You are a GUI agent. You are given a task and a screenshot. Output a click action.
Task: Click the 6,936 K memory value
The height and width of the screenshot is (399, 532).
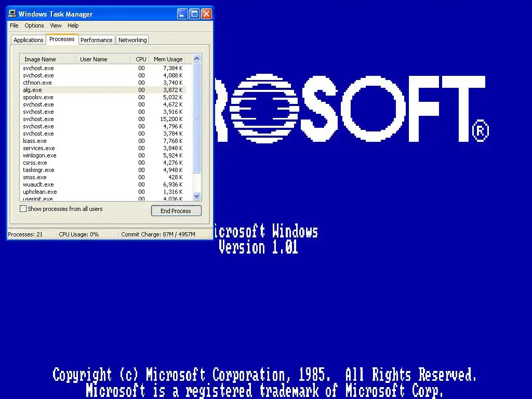click(172, 184)
